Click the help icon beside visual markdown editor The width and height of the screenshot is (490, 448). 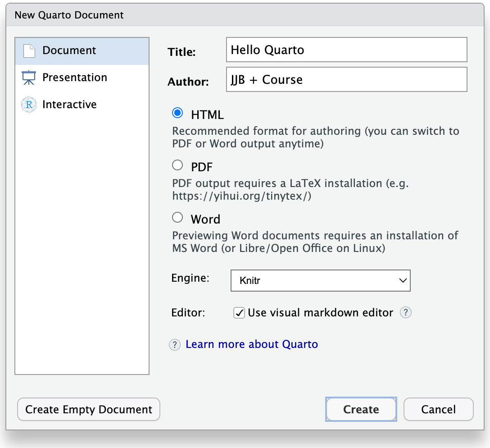[x=405, y=312]
